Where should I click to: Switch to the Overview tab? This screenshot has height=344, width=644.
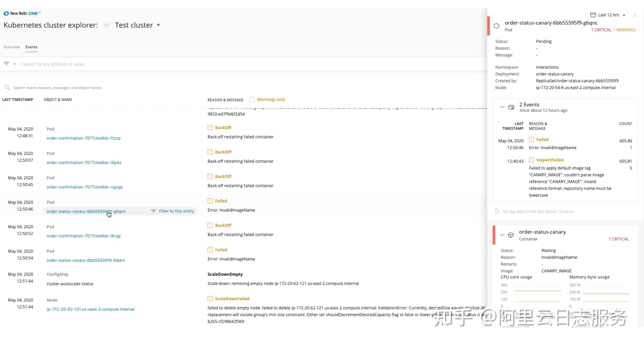point(12,47)
